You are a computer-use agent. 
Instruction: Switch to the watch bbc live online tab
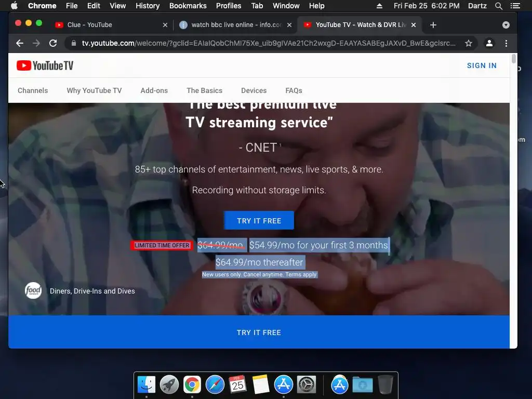[x=236, y=25]
